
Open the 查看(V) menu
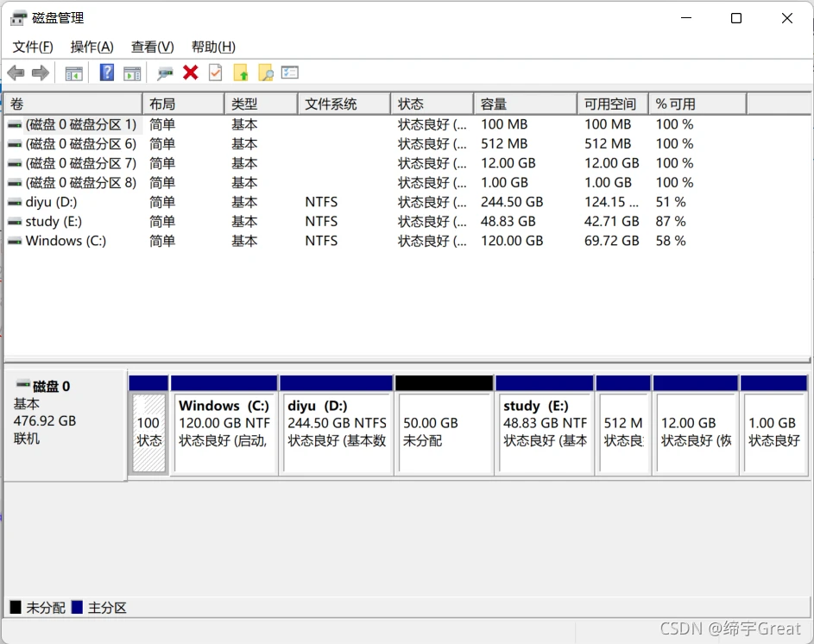(x=152, y=47)
